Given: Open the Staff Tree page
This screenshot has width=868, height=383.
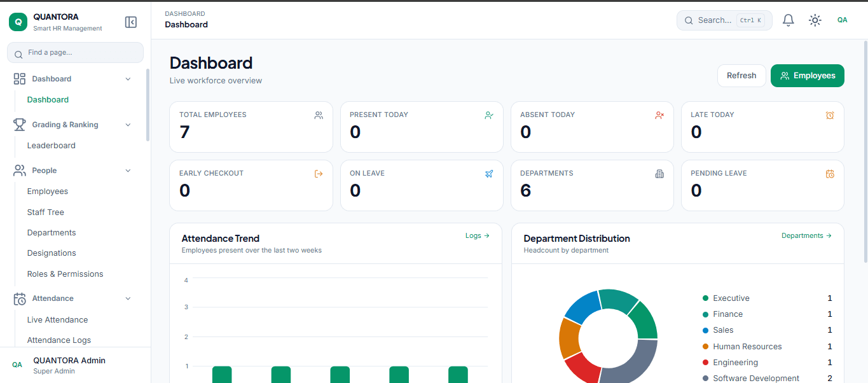Looking at the screenshot, I should 45,212.
